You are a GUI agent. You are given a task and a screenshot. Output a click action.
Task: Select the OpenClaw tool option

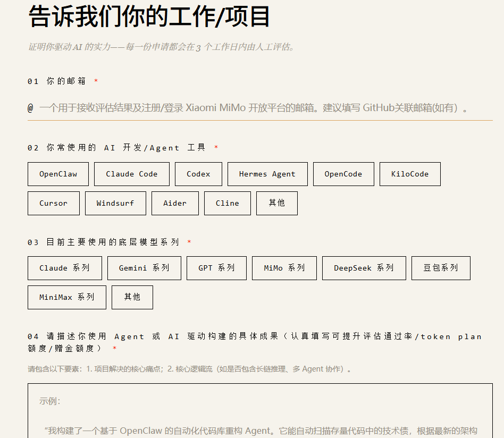(58, 174)
